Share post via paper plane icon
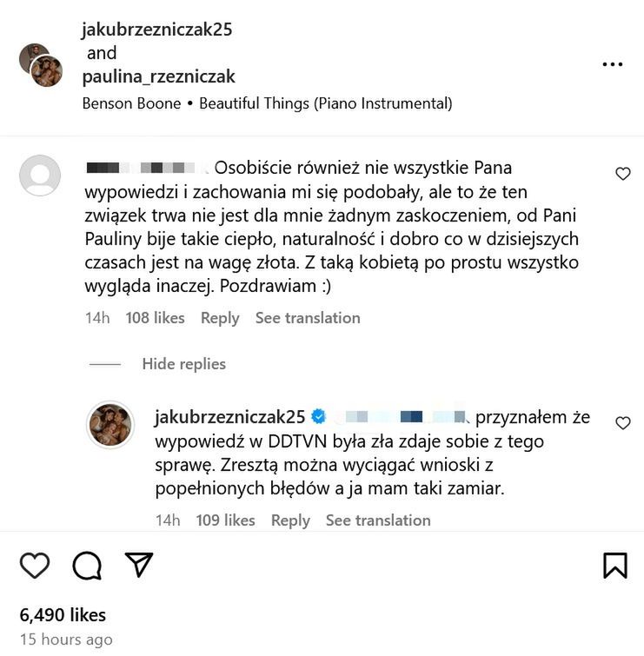Screen dimensions: 644x656 (x=139, y=565)
